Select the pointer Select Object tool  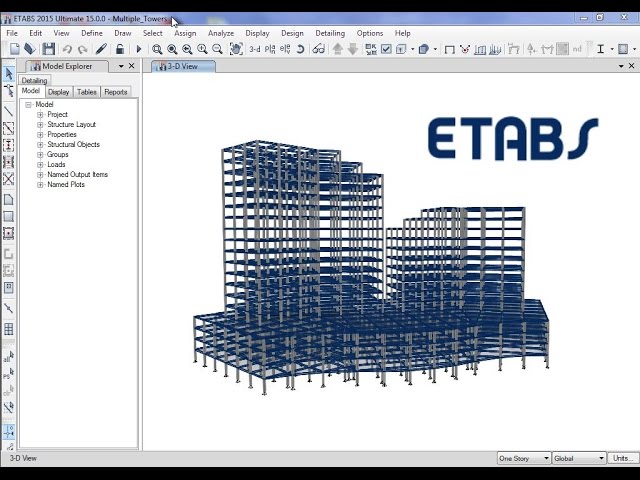point(9,74)
